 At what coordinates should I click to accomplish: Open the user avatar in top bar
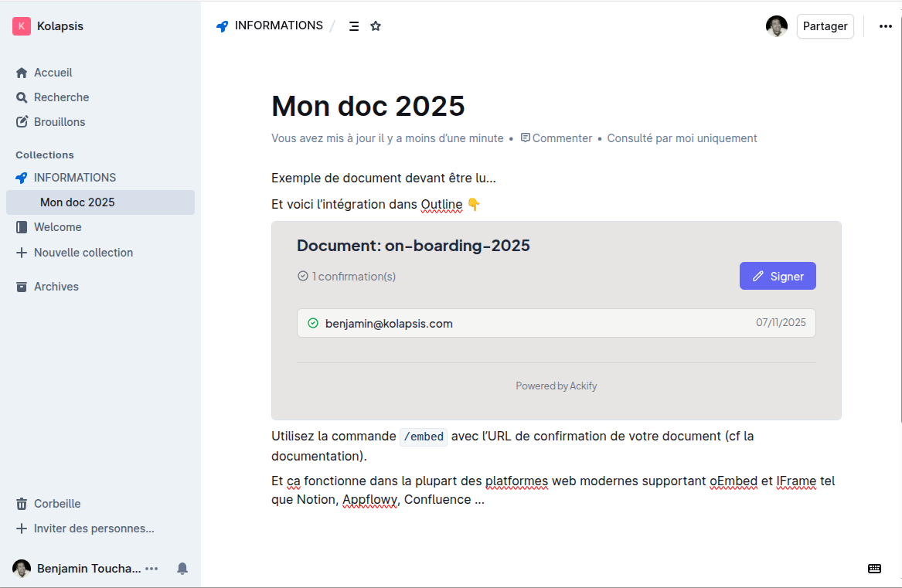[776, 26]
